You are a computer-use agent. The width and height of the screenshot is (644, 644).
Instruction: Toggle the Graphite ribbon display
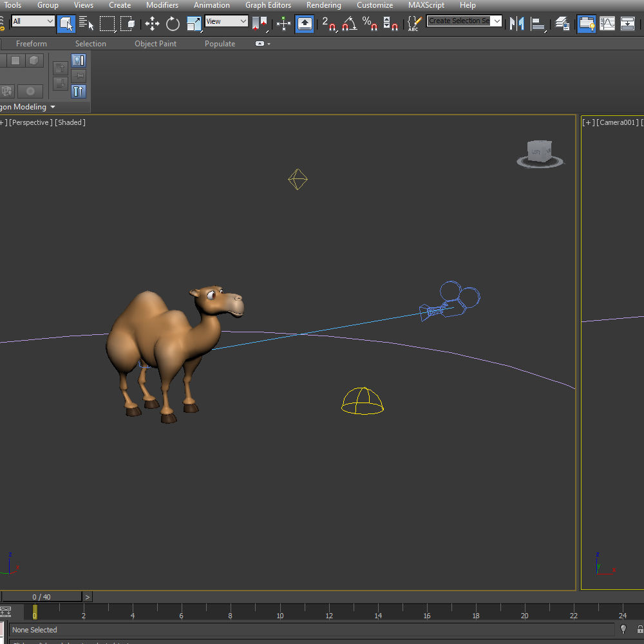587,23
